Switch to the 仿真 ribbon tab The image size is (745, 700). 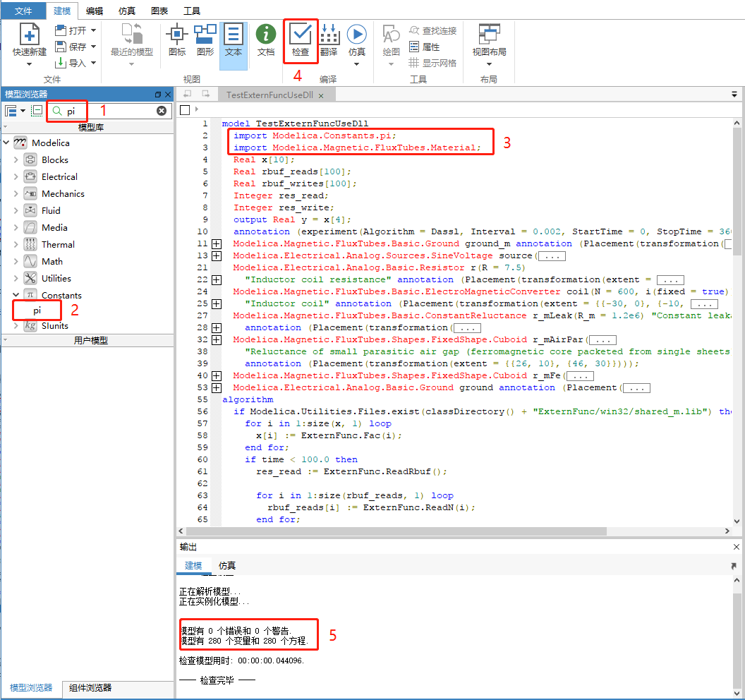click(127, 11)
